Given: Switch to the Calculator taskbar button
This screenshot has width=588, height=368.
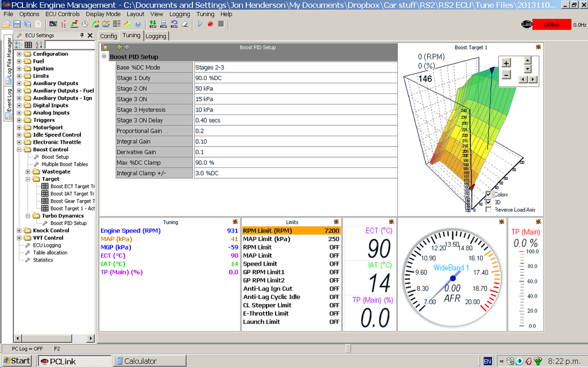Looking at the screenshot, I should point(150,361).
